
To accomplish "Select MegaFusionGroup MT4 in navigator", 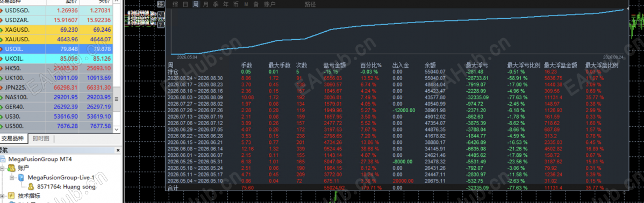I will (40, 159).
